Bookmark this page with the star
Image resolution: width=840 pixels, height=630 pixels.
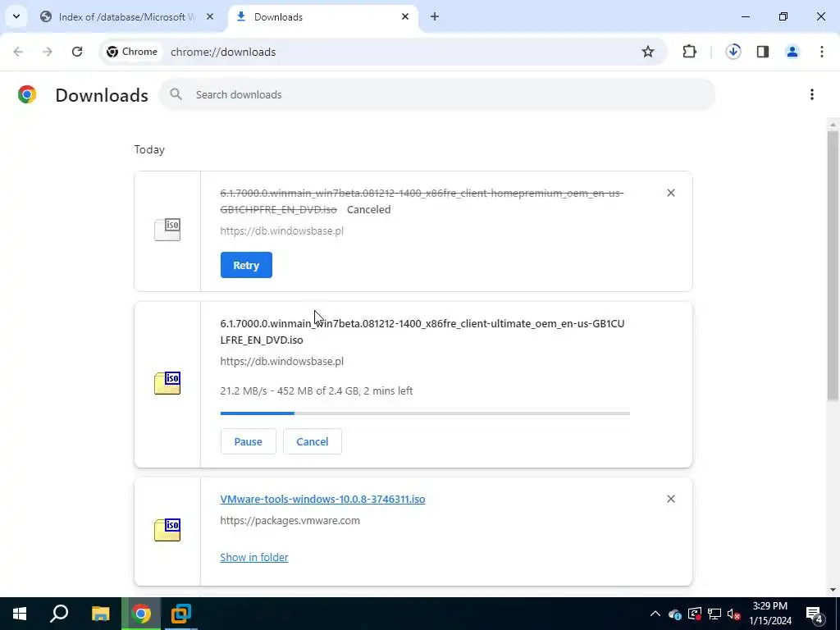coord(648,52)
